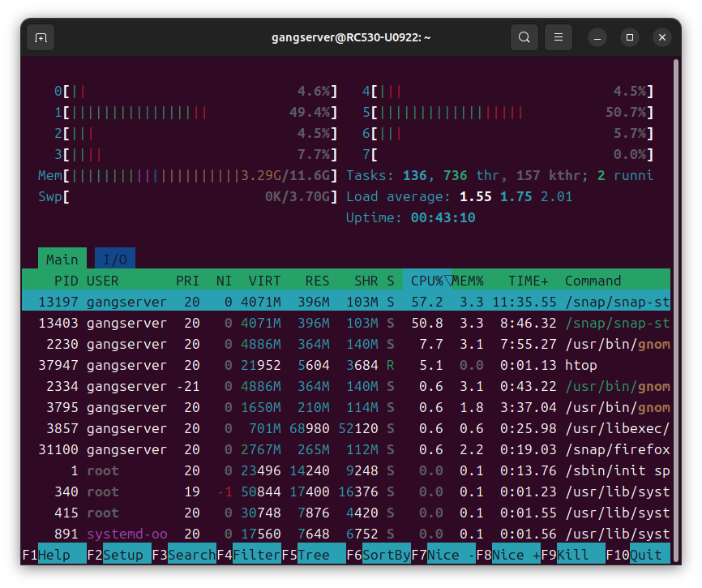
Task: Sort by TIME+ column header
Action: [x=529, y=281]
